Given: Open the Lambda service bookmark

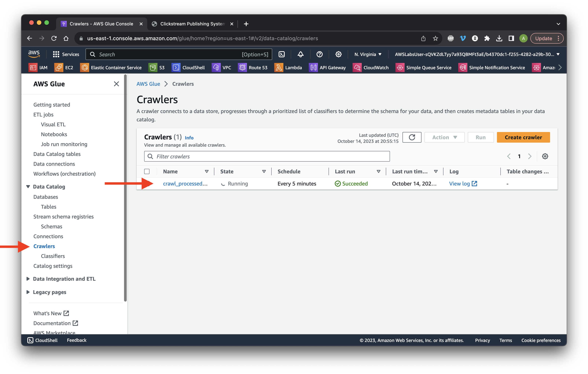Looking at the screenshot, I should point(288,68).
